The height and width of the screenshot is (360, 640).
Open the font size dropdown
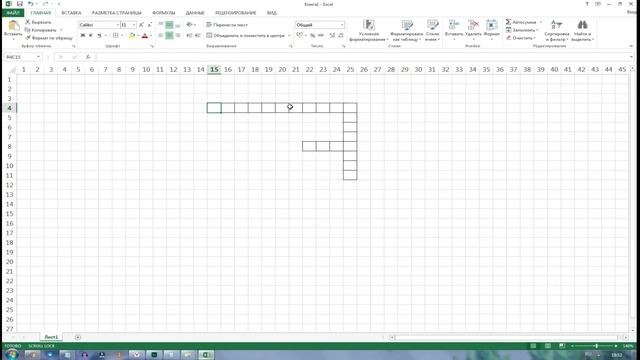coord(134,25)
